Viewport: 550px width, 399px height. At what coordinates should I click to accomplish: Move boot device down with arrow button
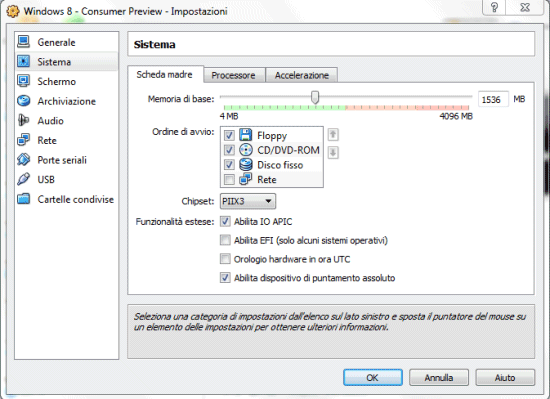(x=333, y=153)
